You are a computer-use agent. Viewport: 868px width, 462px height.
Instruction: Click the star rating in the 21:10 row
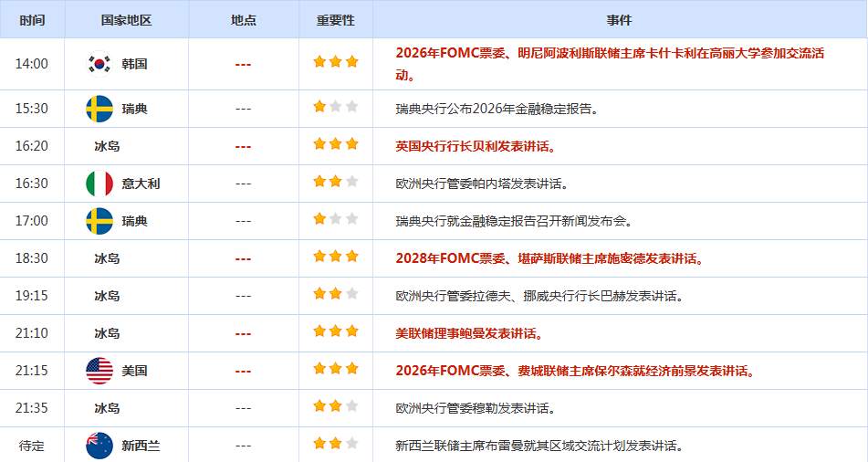[336, 331]
